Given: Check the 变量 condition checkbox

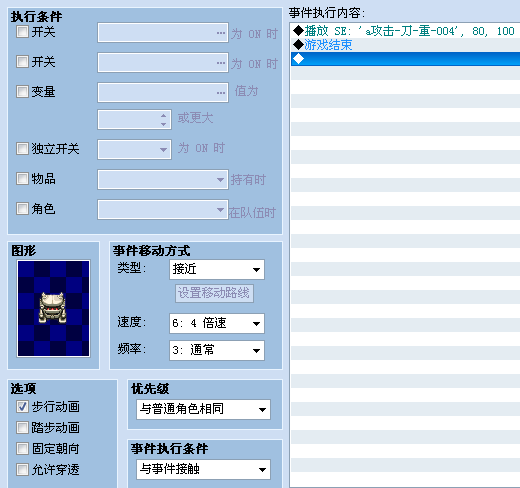Looking at the screenshot, I should [22, 91].
